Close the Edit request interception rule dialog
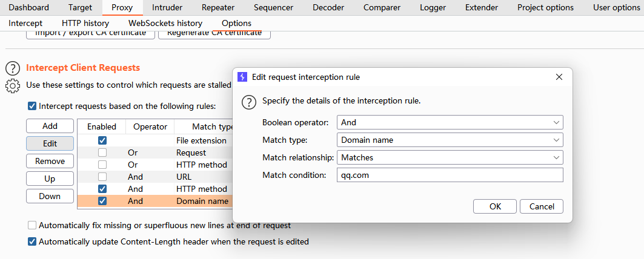The width and height of the screenshot is (644, 259). (x=559, y=77)
